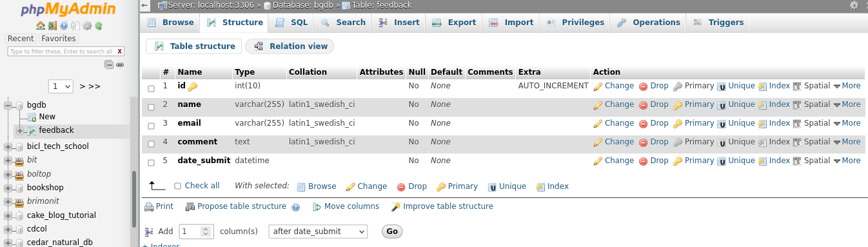Collapse all tree nodes minus icon

coord(109,64)
